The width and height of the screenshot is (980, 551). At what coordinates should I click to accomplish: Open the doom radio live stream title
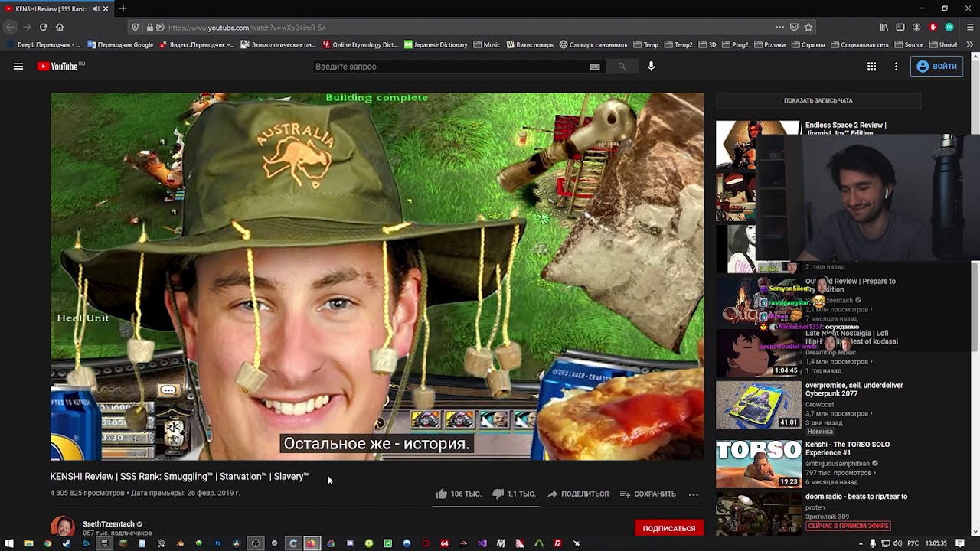[857, 497]
